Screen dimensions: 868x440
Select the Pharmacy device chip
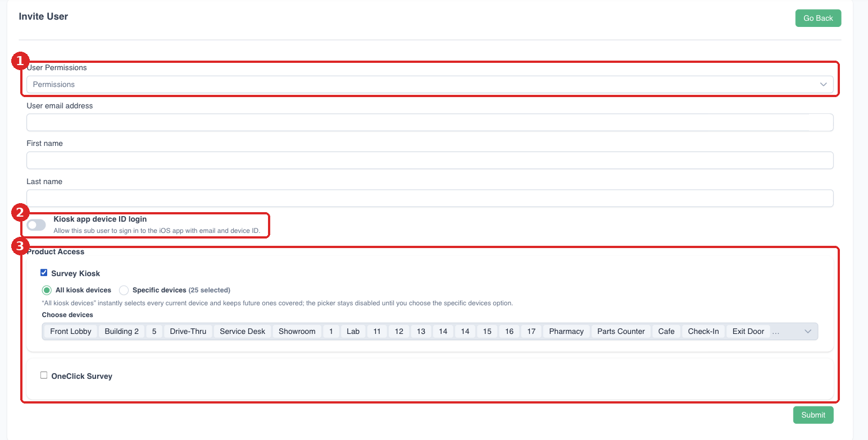click(x=566, y=332)
